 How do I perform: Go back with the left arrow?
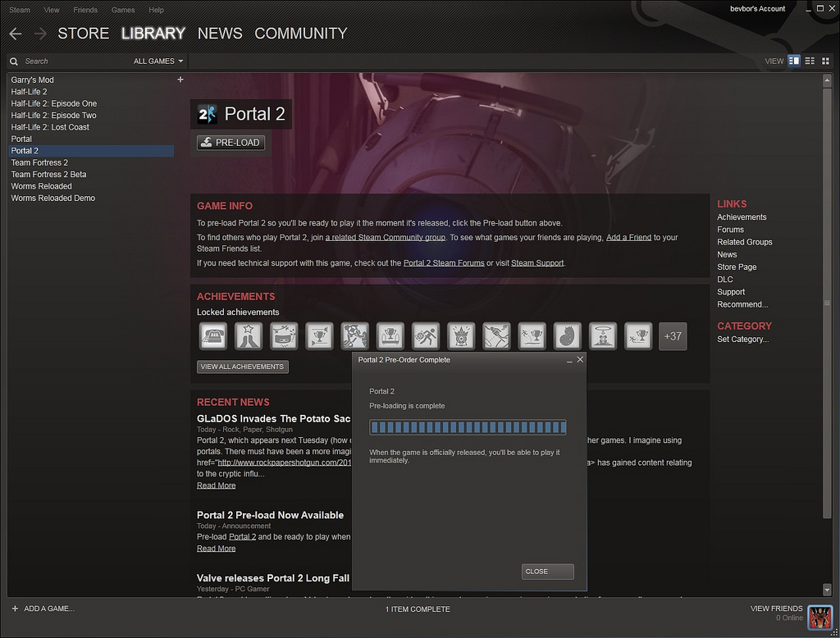click(x=16, y=34)
